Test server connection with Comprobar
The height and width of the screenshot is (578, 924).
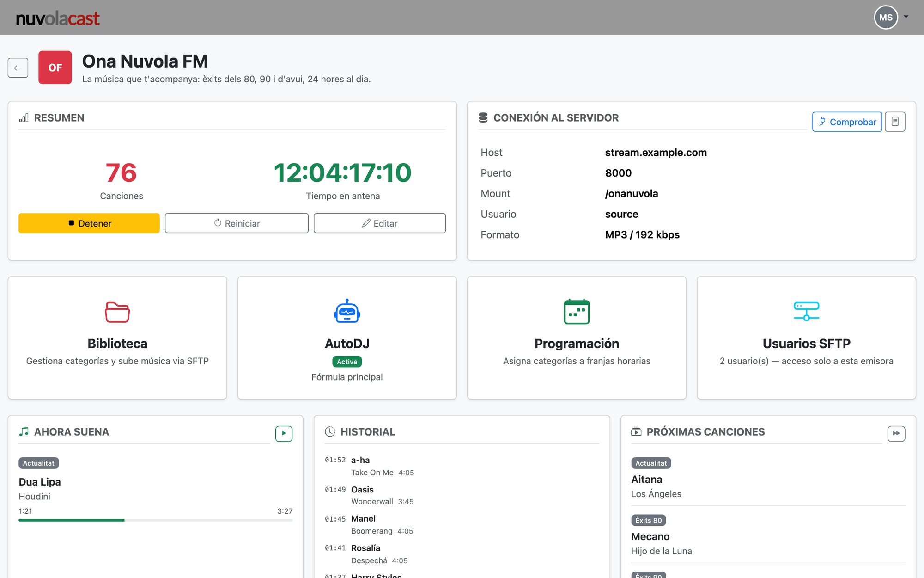[847, 122]
